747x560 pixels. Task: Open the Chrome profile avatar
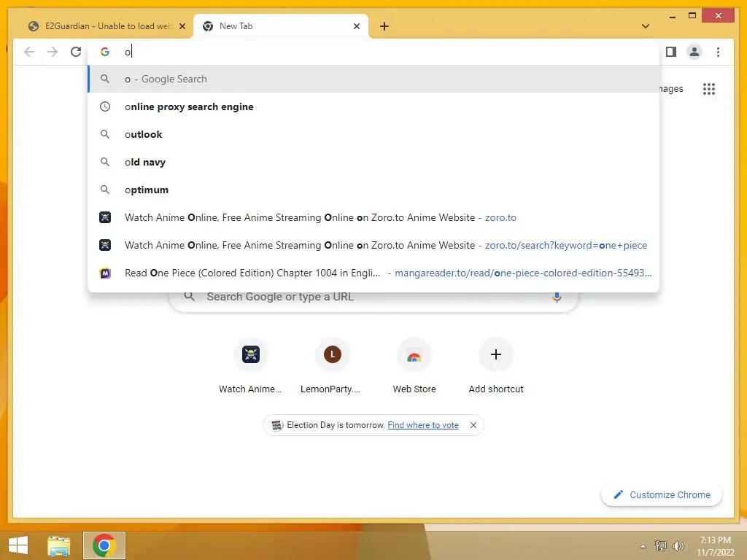coord(694,52)
